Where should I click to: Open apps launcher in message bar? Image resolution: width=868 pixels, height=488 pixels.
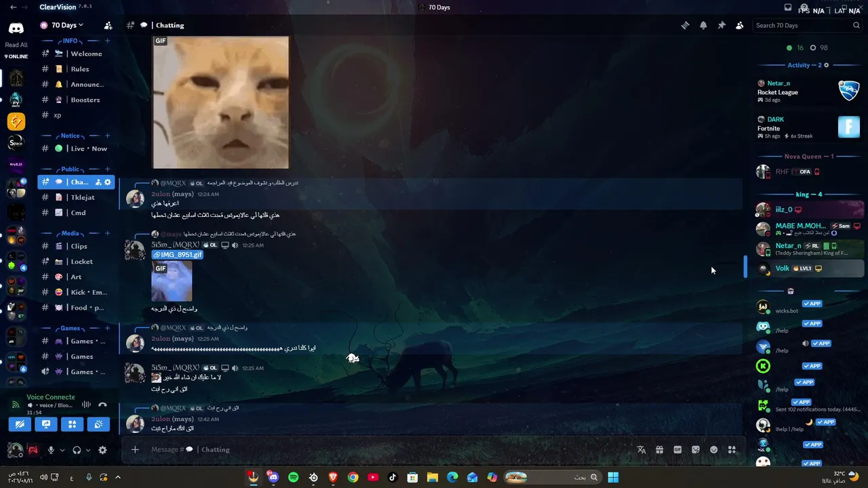(732, 449)
